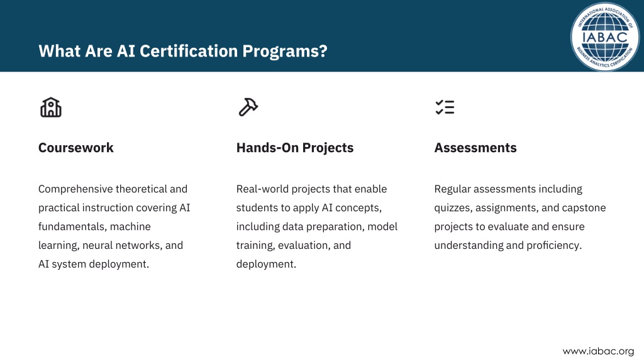Click the dark blue header banner

click(322, 36)
